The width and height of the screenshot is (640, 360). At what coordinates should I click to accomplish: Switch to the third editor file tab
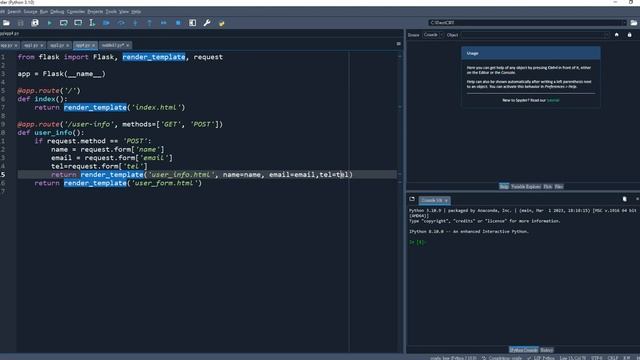[59, 45]
